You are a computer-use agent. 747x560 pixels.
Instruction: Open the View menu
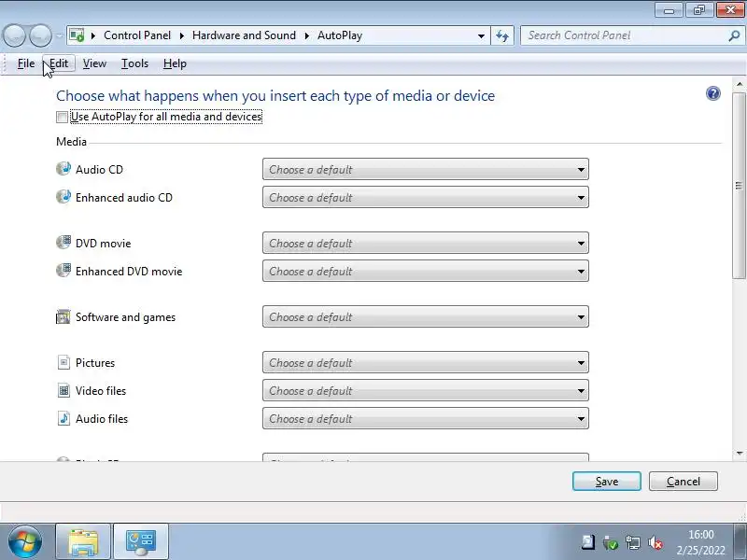point(94,63)
